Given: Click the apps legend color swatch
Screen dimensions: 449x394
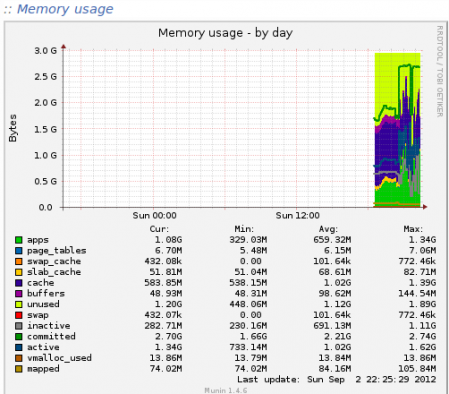Looking at the screenshot, I should pyautogui.click(x=19, y=240).
